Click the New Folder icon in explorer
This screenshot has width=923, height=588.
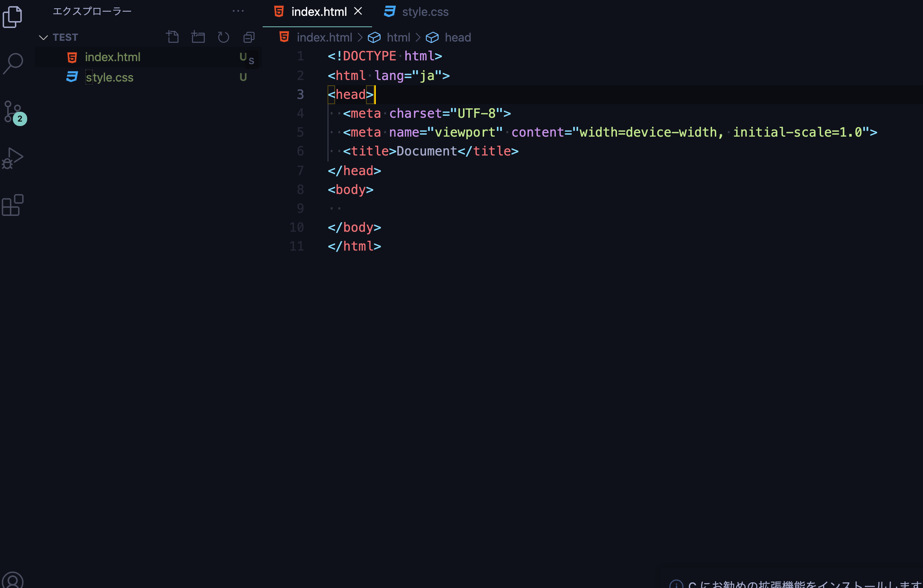[x=198, y=37]
